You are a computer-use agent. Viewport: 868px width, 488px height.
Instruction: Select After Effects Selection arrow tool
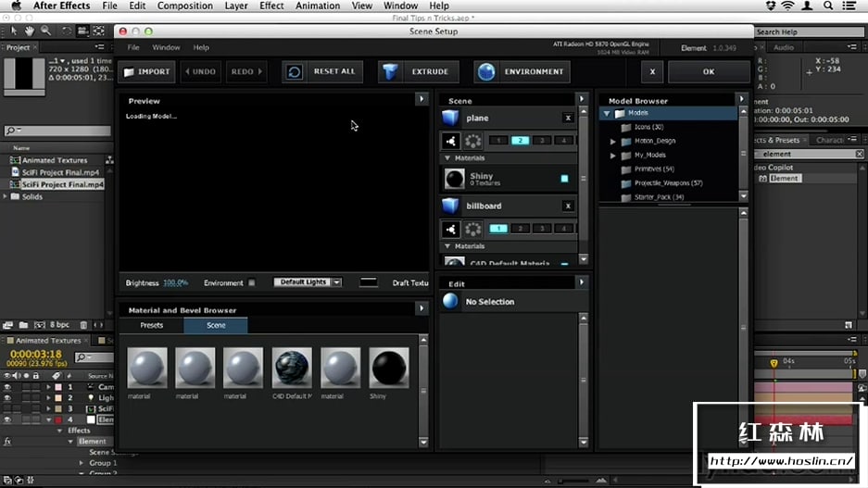[14, 31]
